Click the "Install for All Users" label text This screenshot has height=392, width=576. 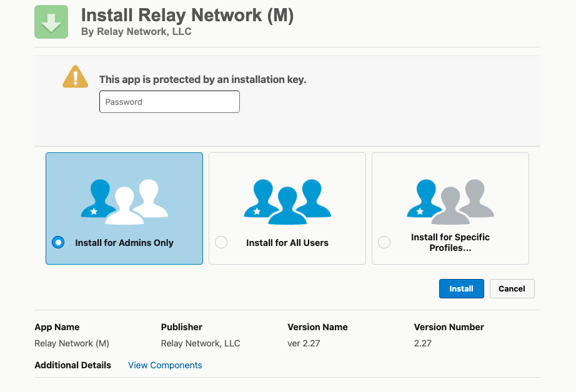287,243
